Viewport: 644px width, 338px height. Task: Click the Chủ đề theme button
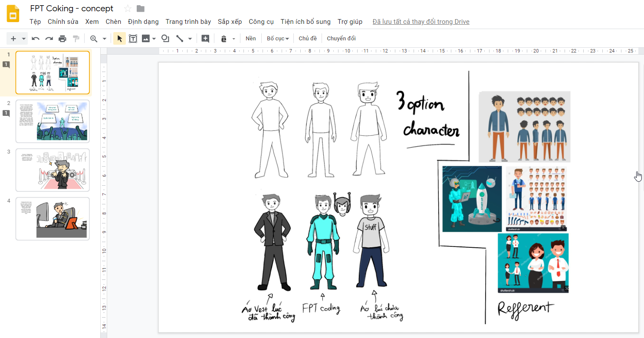(x=308, y=39)
